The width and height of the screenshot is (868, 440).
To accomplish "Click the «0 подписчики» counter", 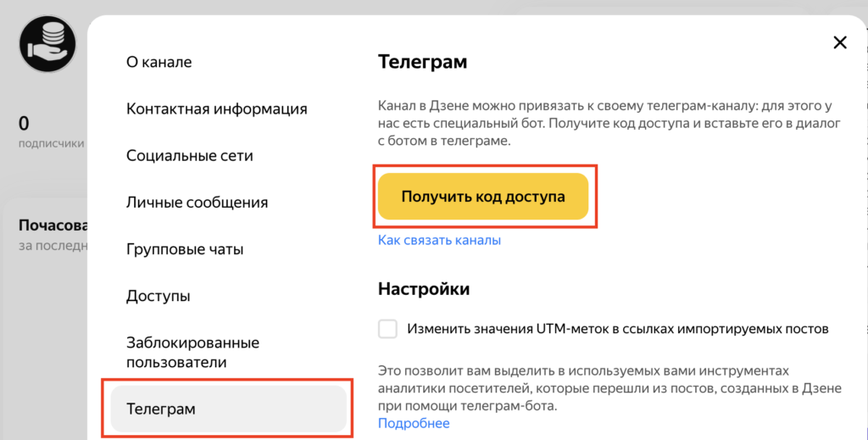I will [x=51, y=131].
